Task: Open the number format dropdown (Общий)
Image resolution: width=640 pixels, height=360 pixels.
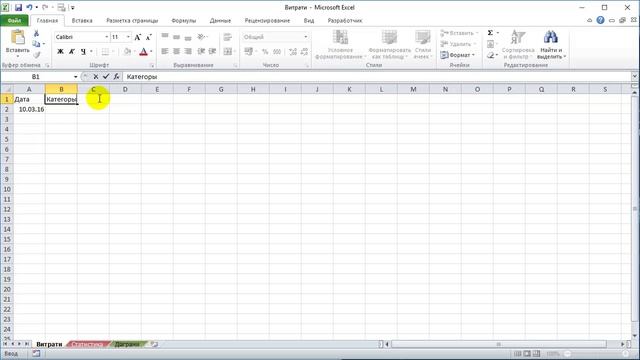Action: [x=305, y=37]
